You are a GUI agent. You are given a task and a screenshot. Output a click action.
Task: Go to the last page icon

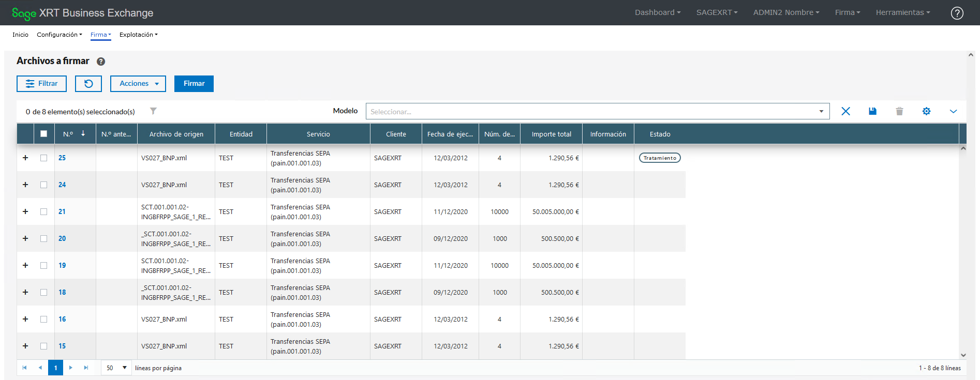click(x=86, y=368)
